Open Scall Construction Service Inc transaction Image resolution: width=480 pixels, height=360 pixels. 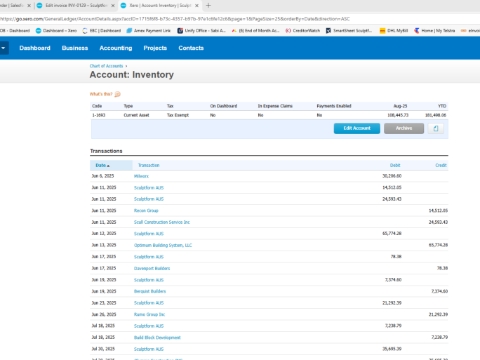click(x=162, y=222)
